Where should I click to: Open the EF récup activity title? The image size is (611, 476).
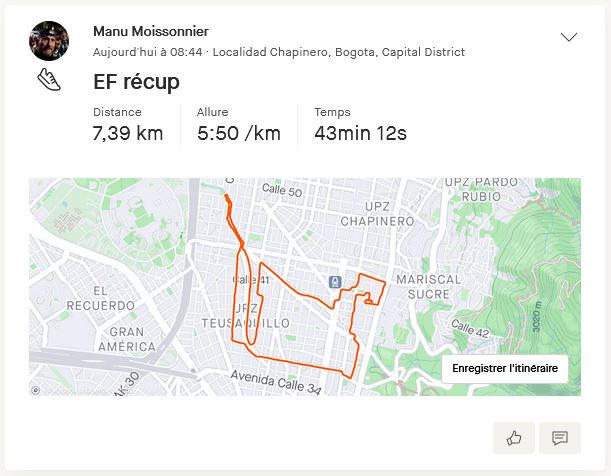[136, 82]
